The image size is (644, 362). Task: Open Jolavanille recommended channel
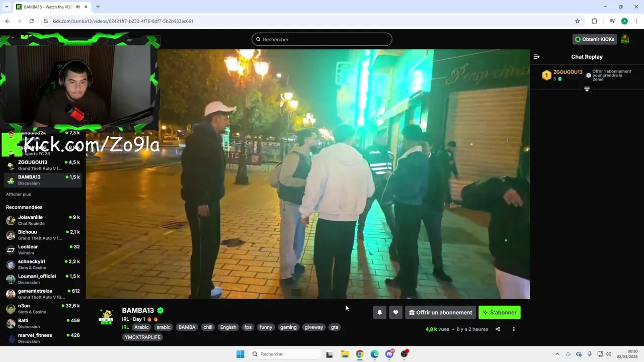click(43, 220)
